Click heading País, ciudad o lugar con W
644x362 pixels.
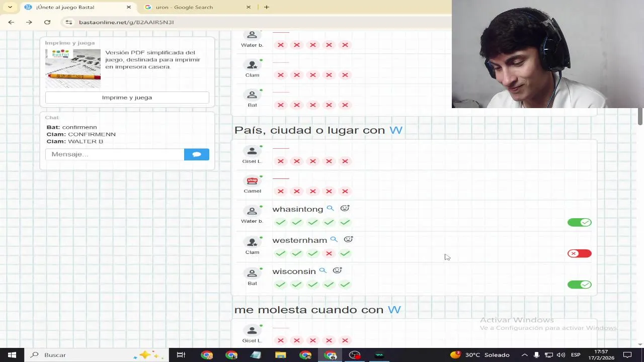[318, 130]
